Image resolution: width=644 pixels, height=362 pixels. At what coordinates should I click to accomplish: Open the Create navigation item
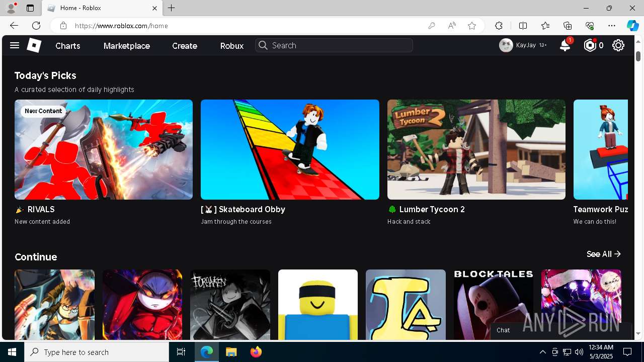click(185, 46)
